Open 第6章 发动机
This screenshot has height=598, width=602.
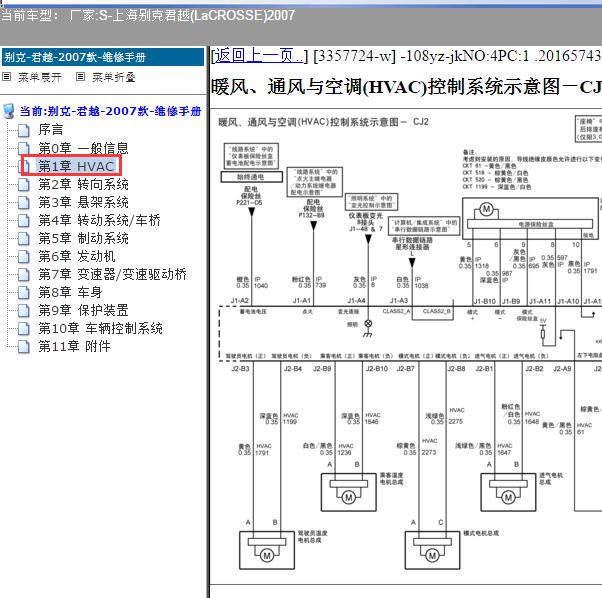(77, 256)
